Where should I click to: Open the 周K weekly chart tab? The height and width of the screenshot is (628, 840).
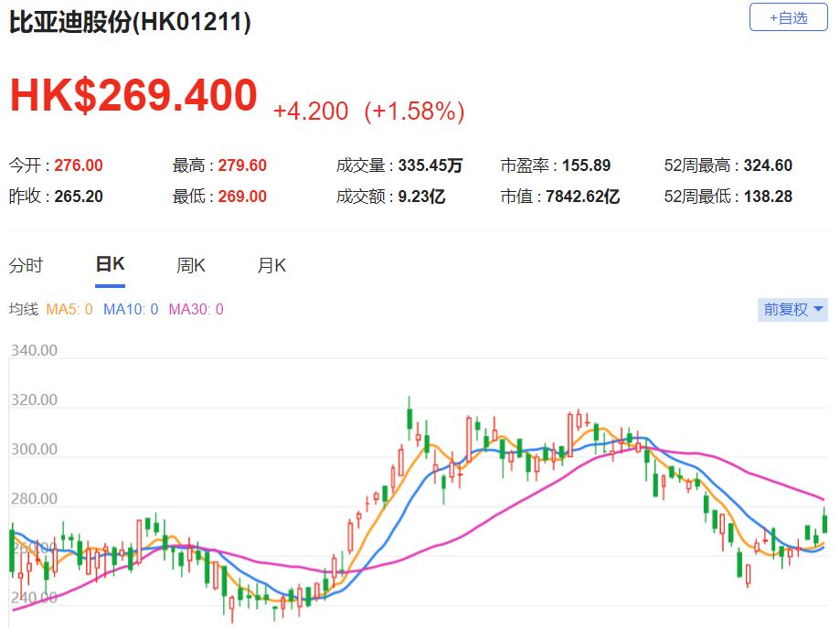coord(191,265)
